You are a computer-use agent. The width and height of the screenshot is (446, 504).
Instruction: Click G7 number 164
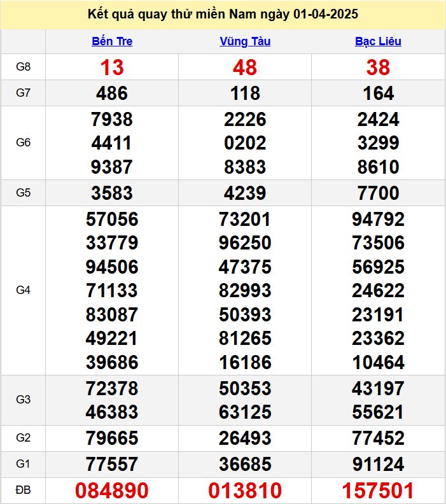click(378, 94)
